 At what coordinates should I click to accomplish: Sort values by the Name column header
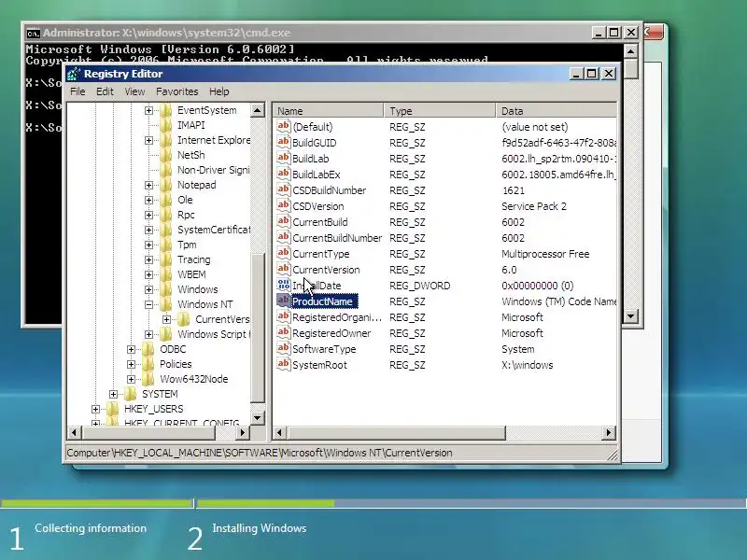point(329,111)
